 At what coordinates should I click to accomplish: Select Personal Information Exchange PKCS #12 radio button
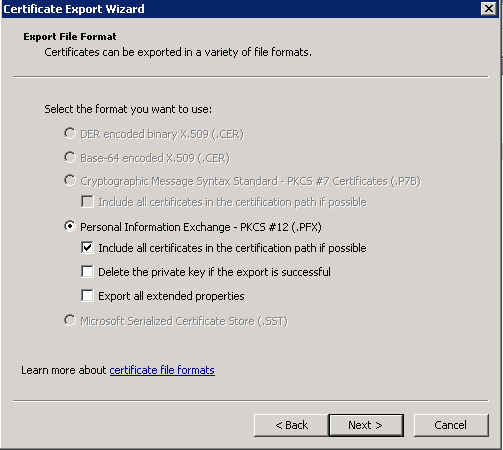(x=70, y=226)
